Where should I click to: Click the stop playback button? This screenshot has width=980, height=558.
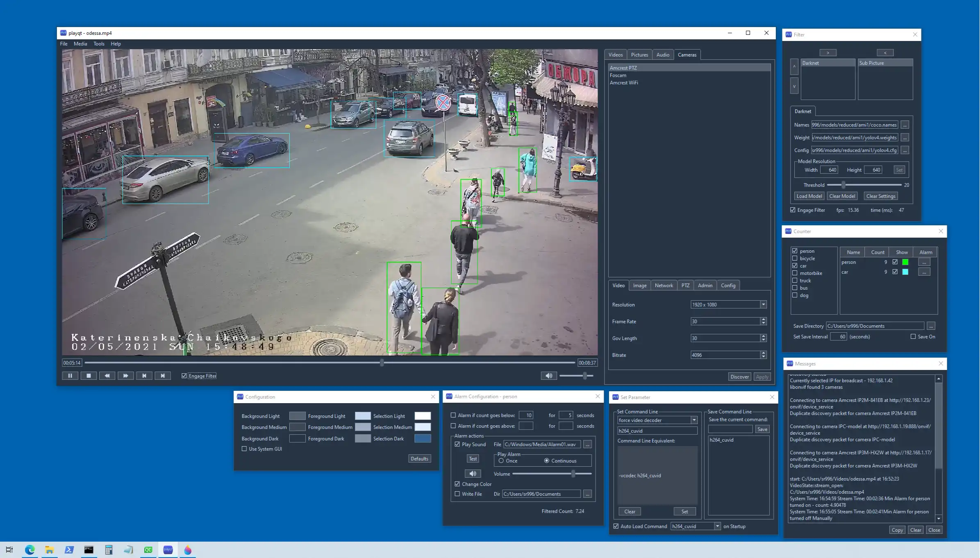point(89,376)
